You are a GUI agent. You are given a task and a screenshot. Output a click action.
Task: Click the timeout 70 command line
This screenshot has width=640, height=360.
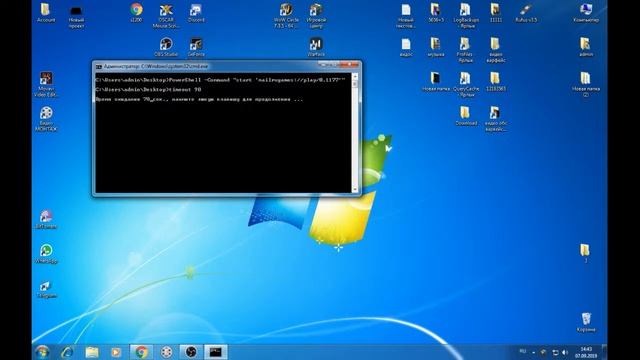(149, 89)
